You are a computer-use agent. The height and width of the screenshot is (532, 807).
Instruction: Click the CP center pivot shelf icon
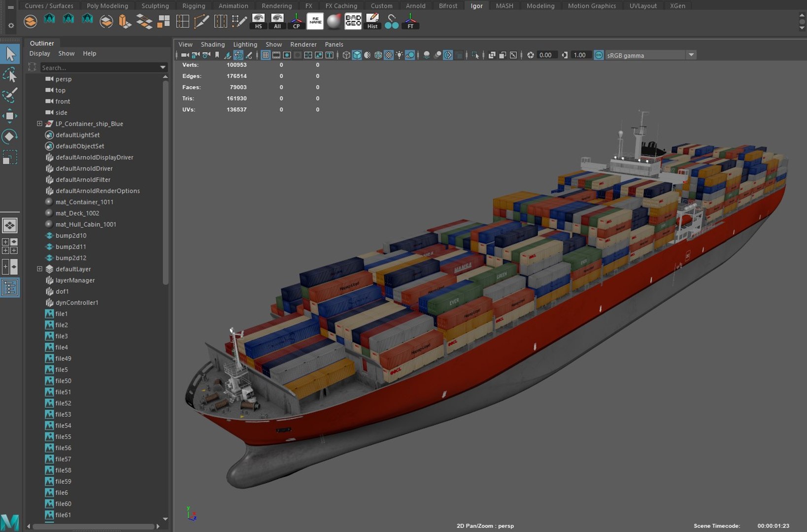[296, 21]
